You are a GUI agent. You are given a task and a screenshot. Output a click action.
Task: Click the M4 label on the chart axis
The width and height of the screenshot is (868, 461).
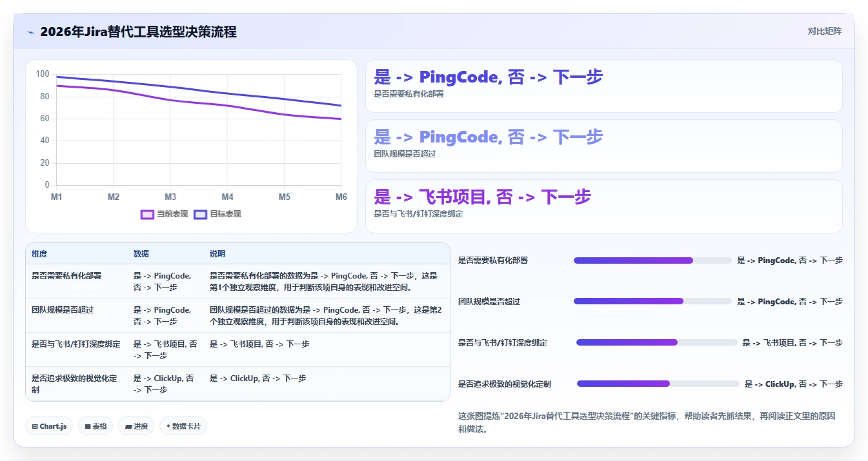click(227, 197)
